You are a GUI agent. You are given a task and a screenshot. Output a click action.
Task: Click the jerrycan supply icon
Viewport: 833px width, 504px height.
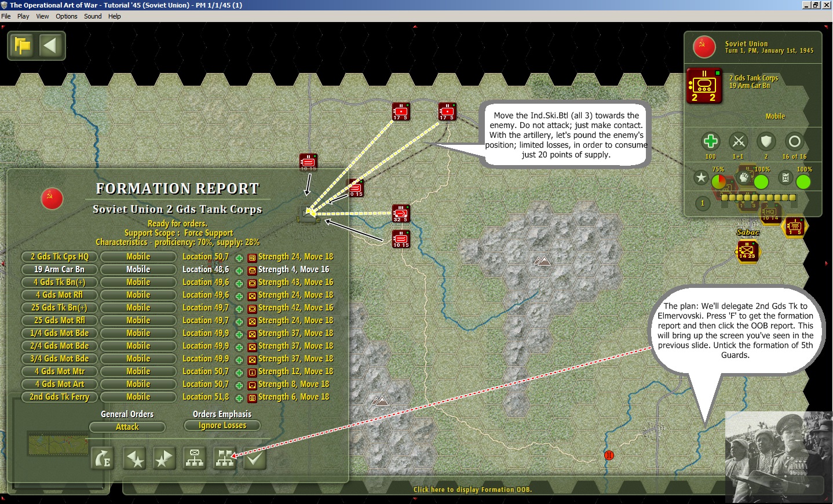[x=786, y=178]
